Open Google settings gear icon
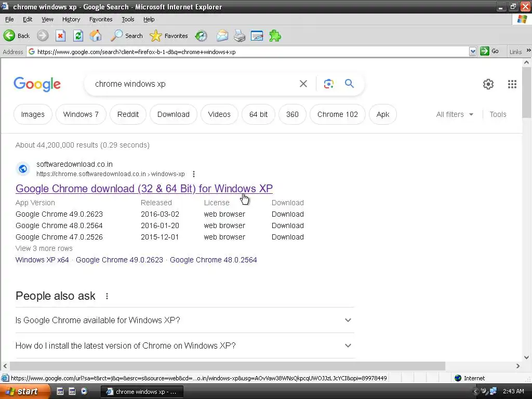Screen dimensions: 532x399 [488, 84]
